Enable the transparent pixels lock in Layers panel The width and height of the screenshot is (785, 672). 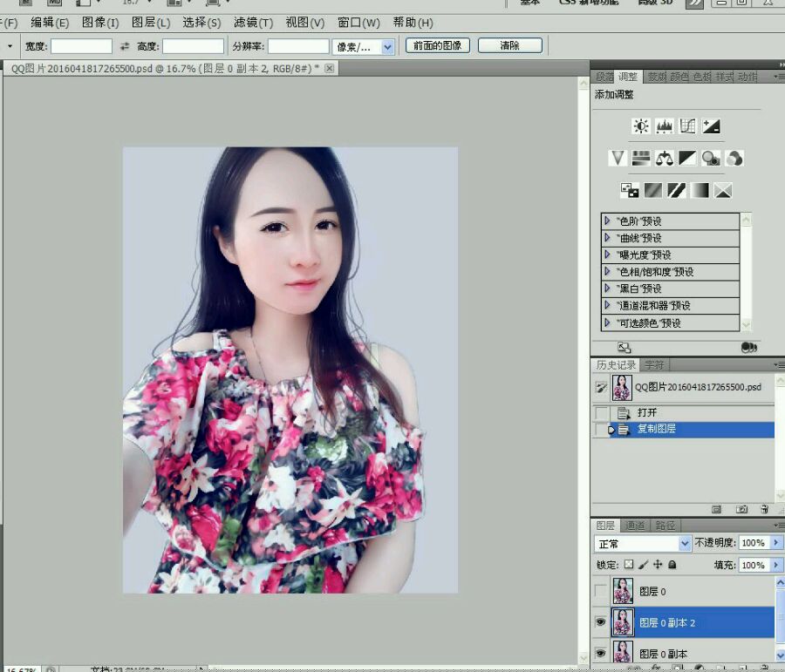(x=629, y=564)
